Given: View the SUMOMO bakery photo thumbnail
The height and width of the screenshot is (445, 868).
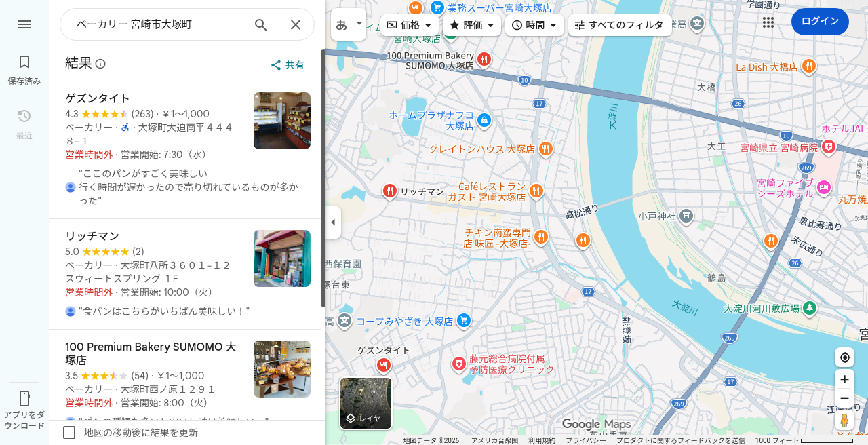Looking at the screenshot, I should [282, 369].
